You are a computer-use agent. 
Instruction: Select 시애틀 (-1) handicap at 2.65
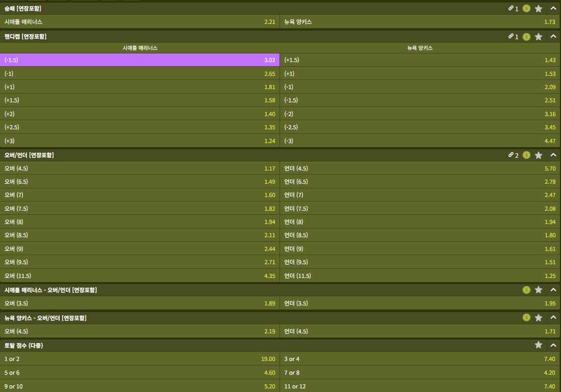point(139,73)
